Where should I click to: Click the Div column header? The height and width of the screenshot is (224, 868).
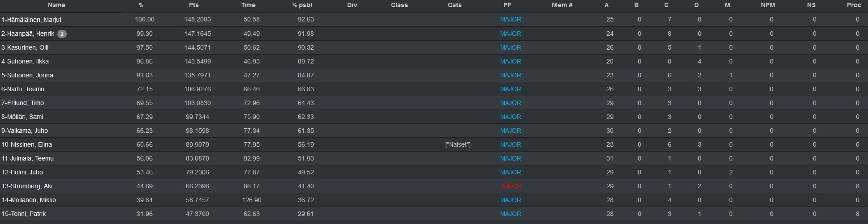352,5
